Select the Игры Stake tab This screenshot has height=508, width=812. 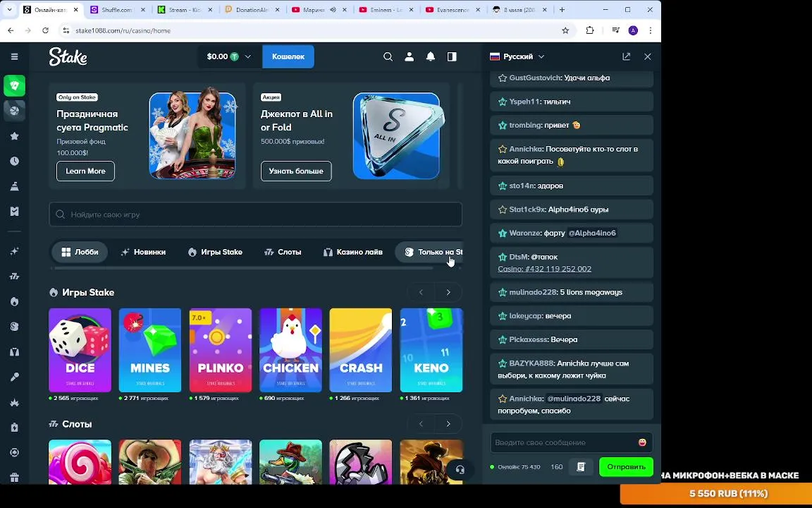coord(215,252)
